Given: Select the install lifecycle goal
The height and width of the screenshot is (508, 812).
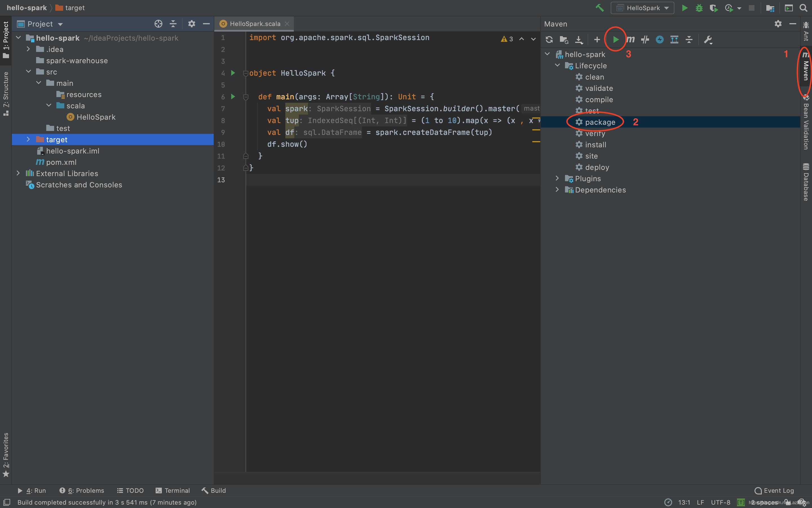Looking at the screenshot, I should 595,144.
